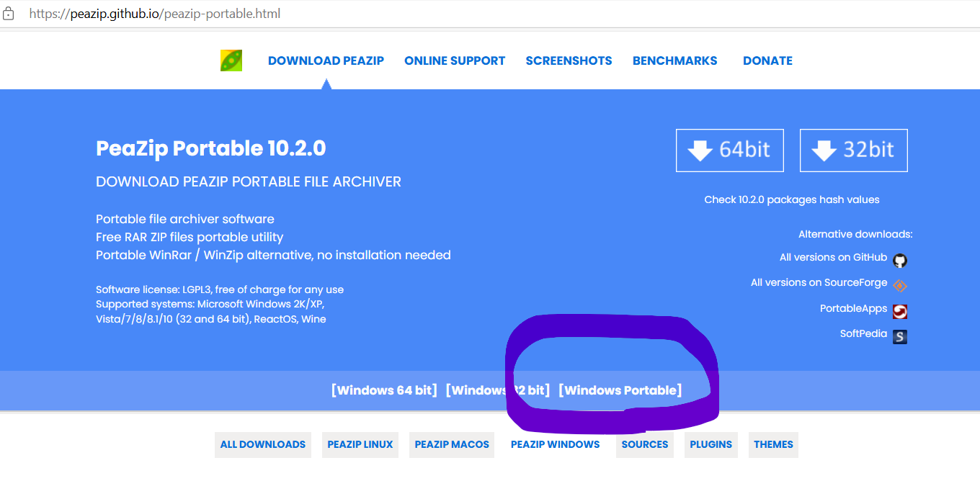Click the Software license LGPL3 text line

click(220, 289)
